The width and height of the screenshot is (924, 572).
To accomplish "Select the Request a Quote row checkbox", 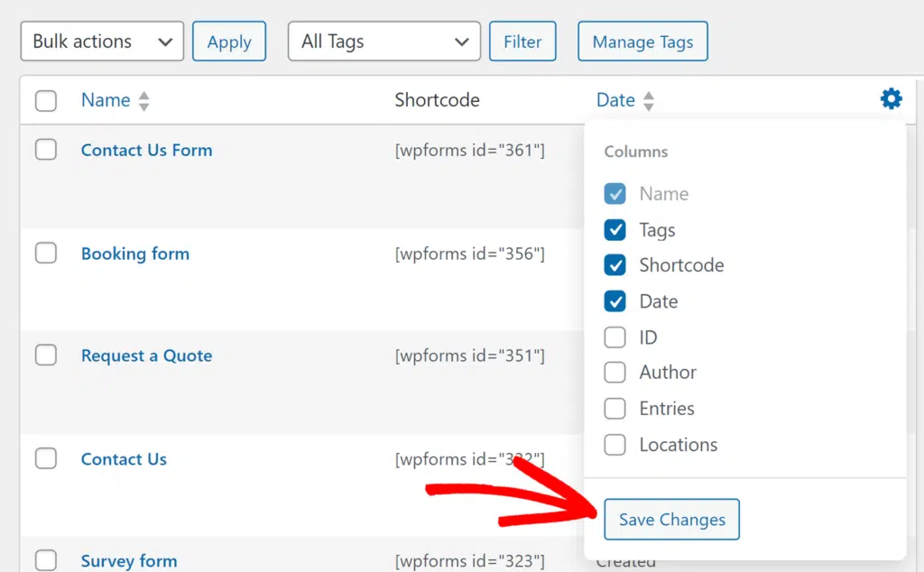I will tap(46, 355).
